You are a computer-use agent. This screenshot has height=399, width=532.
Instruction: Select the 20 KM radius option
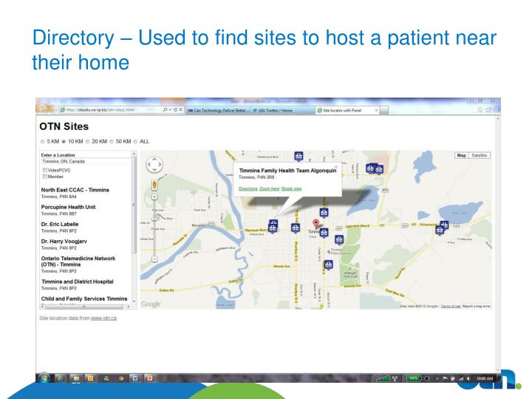[87, 142]
